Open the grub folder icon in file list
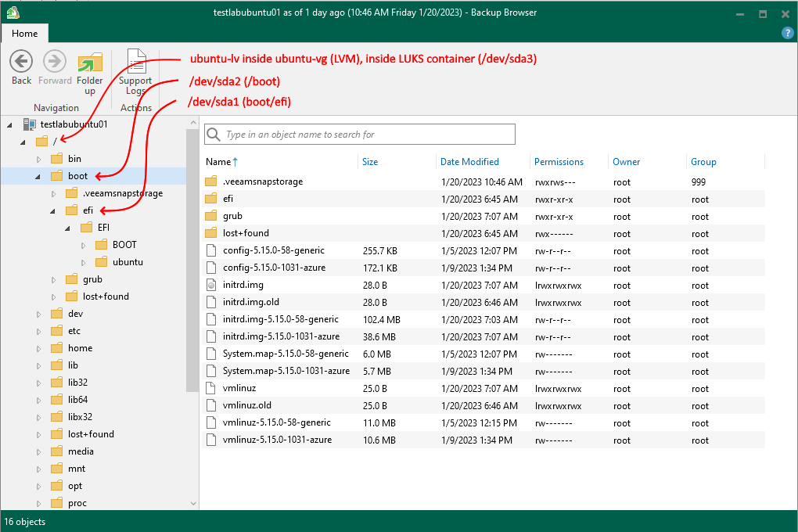Viewport: 798px width, 532px height. [210, 217]
